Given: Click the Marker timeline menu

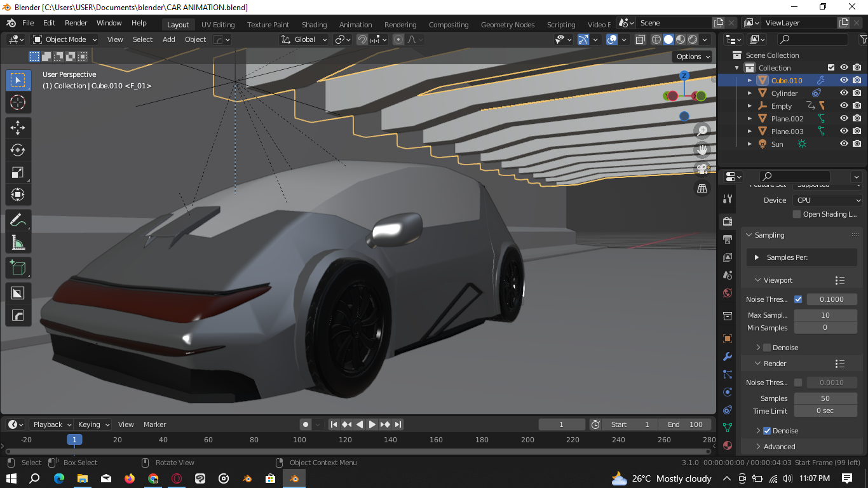Looking at the screenshot, I should (154, 424).
